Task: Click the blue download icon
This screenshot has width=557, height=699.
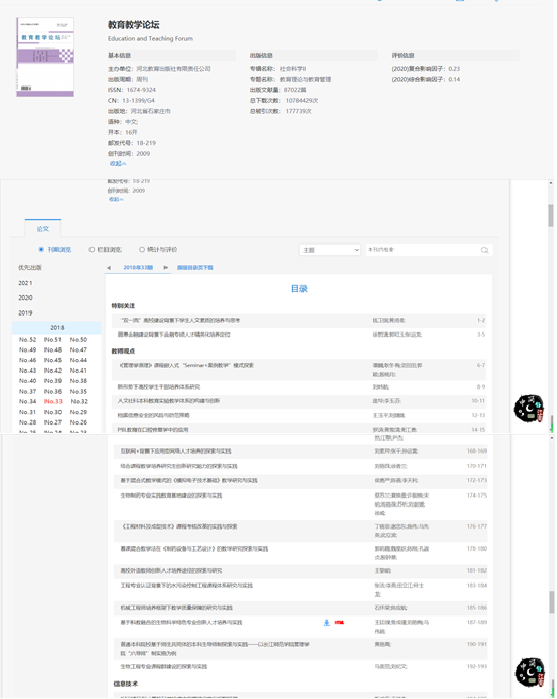Action: pyautogui.click(x=326, y=623)
